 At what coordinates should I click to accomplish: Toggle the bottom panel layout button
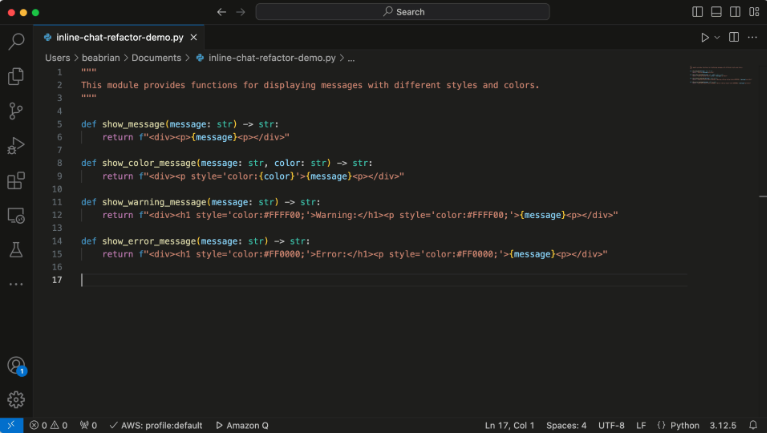click(715, 12)
